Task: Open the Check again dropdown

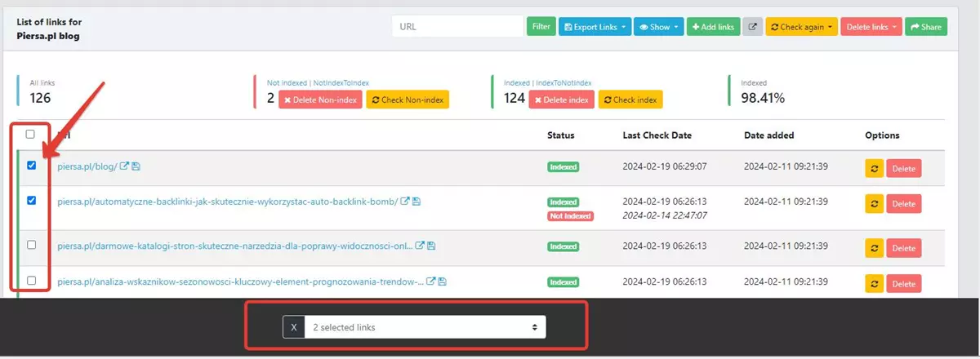Action: click(801, 27)
